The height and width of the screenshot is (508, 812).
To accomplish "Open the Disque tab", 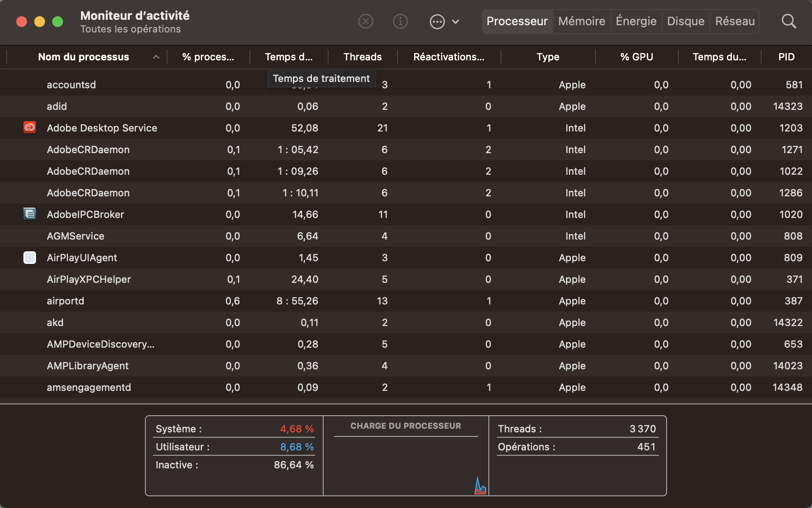I will click(x=686, y=21).
